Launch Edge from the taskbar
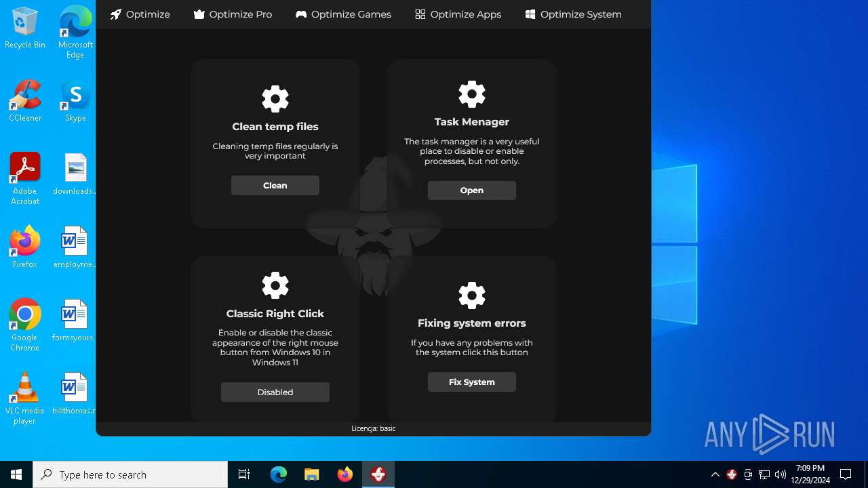The image size is (868, 488). [x=279, y=474]
